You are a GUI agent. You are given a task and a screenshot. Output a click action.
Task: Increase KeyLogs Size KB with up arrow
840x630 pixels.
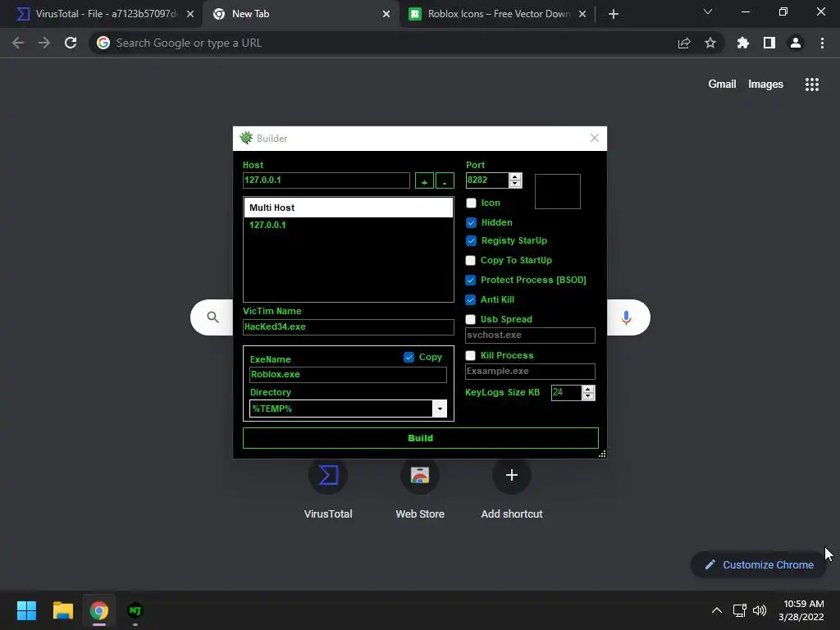[588, 389]
